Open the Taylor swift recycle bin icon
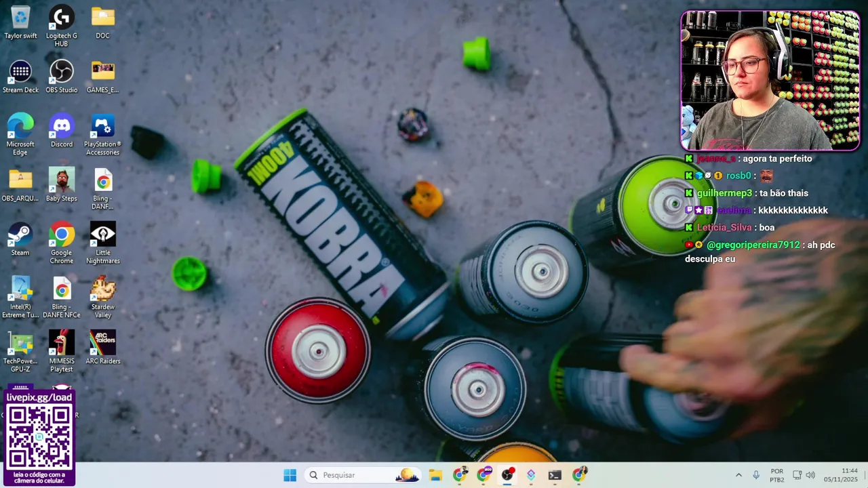This screenshot has height=488, width=868. click(x=20, y=22)
